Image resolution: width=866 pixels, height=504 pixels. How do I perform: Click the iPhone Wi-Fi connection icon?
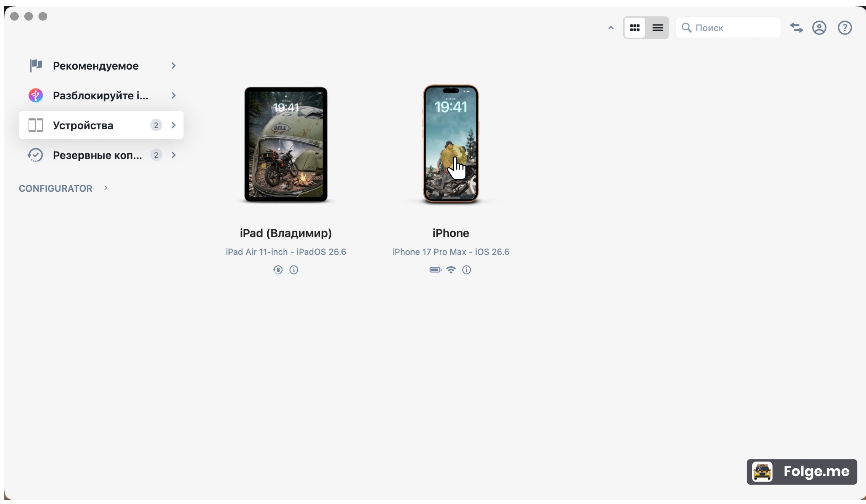(451, 270)
